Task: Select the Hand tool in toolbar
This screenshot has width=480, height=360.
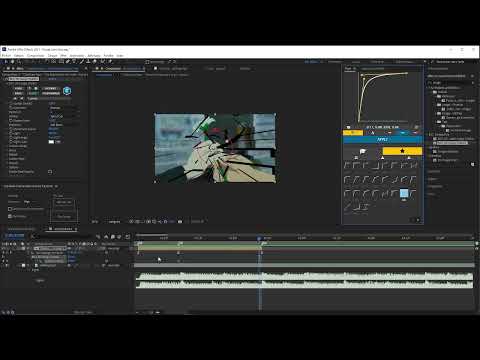Action: [13, 62]
